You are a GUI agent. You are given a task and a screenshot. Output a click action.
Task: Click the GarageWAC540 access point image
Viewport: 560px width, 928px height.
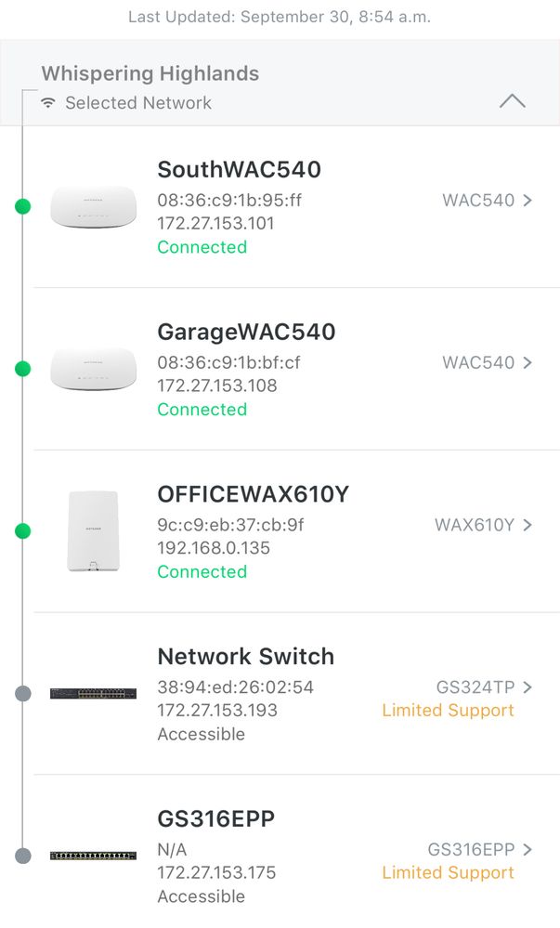(93, 369)
